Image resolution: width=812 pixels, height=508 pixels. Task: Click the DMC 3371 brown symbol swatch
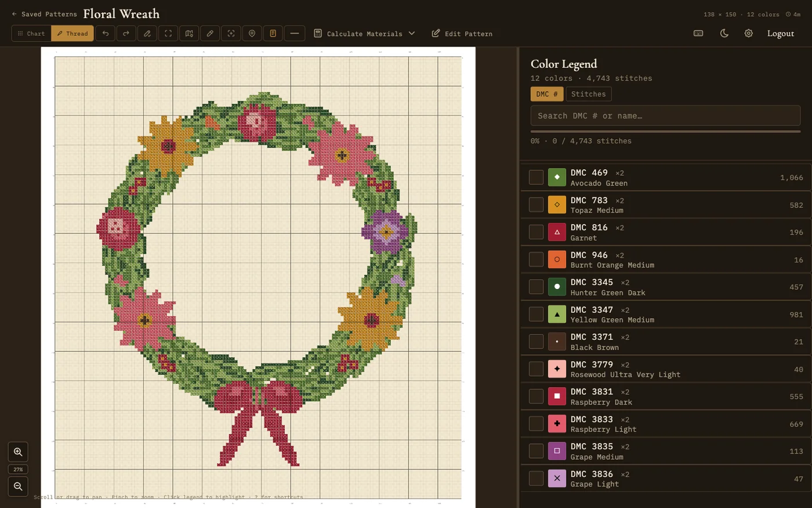tap(557, 341)
